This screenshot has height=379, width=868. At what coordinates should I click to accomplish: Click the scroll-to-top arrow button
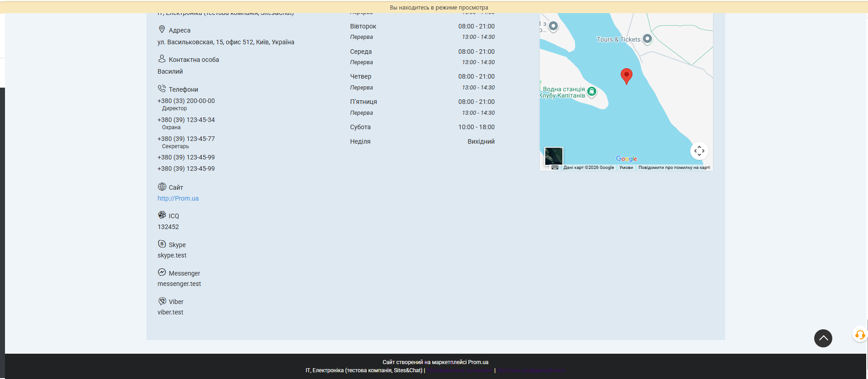tap(823, 338)
